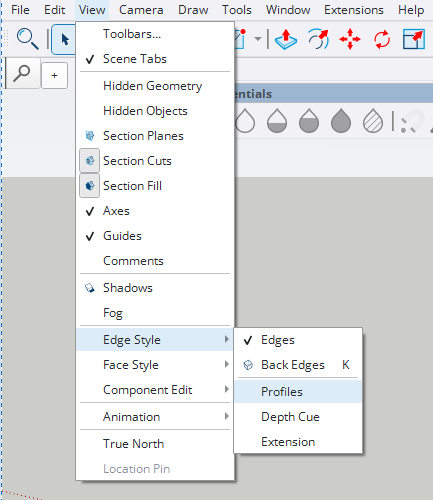The image size is (433, 500).
Task: Select the Push/Pull tool
Action: (x=286, y=39)
